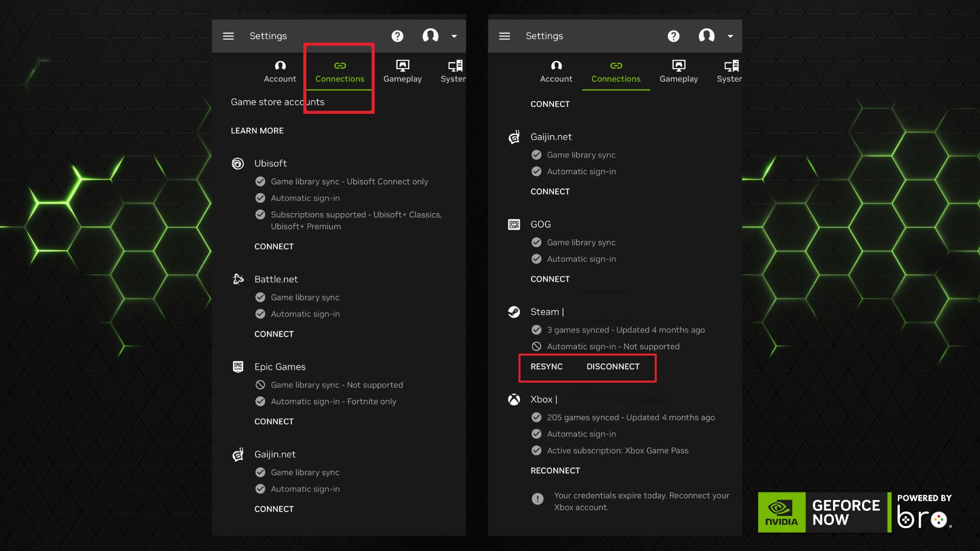
Task: Click the profile avatar in left panel header
Action: click(x=430, y=36)
